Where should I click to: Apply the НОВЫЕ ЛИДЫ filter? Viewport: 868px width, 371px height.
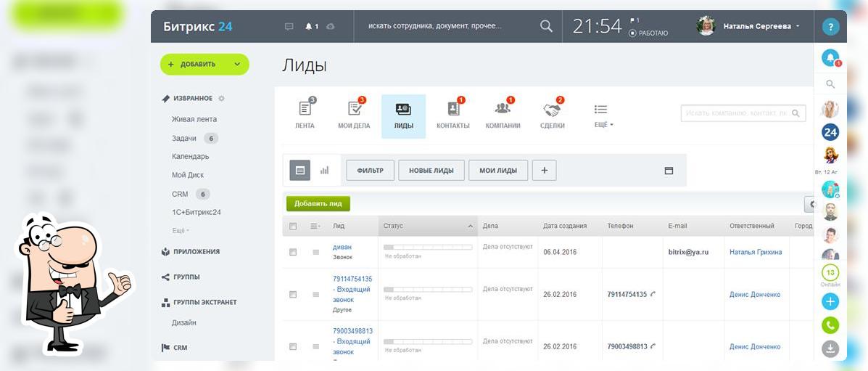click(x=431, y=170)
